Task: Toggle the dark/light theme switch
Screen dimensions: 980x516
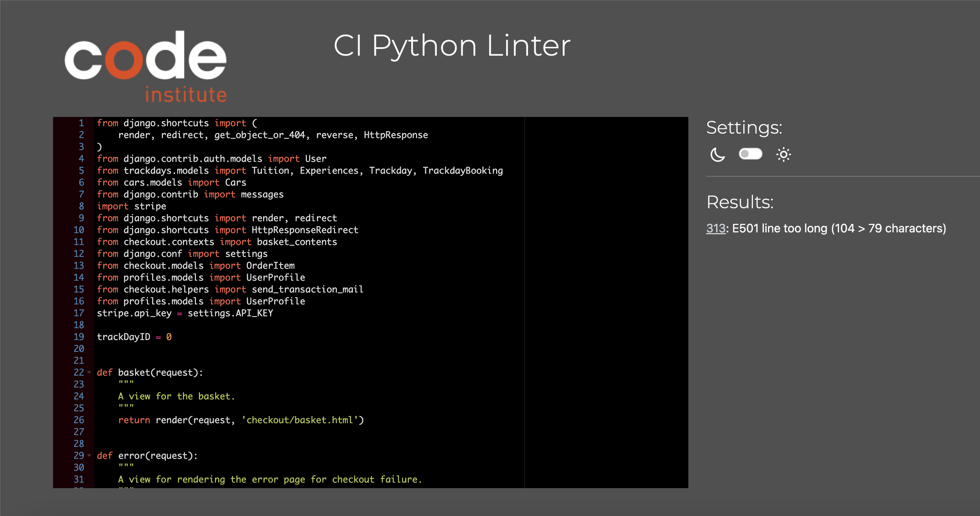Action: pyautogui.click(x=750, y=154)
